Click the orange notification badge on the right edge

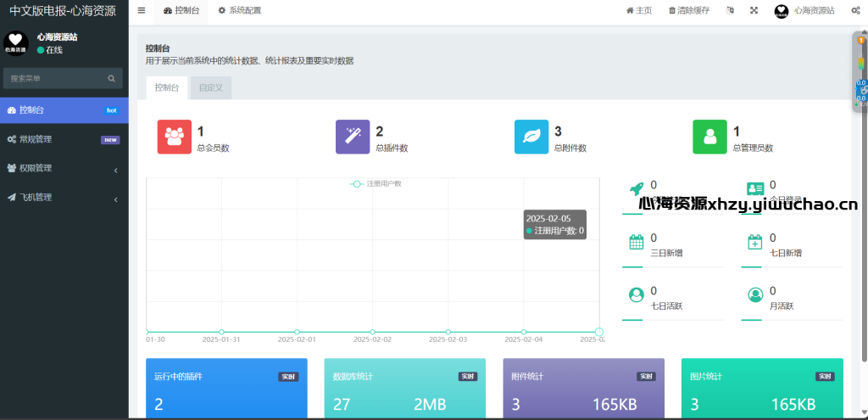click(861, 41)
